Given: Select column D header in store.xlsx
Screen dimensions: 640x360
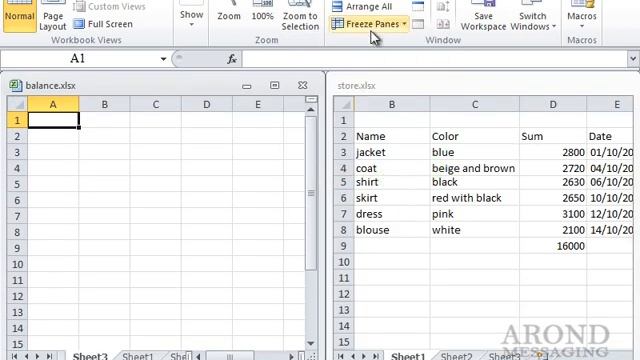Looking at the screenshot, I should point(553,104).
